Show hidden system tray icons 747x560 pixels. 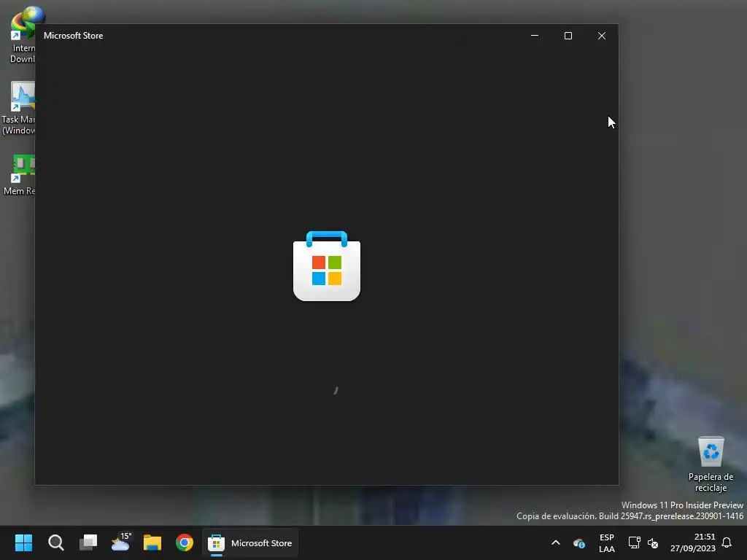(x=555, y=542)
